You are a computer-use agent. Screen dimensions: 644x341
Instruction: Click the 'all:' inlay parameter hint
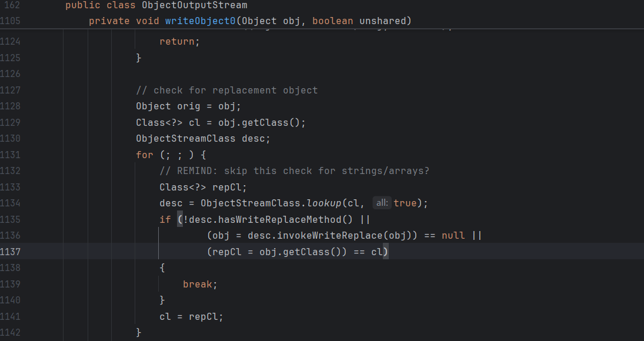382,203
